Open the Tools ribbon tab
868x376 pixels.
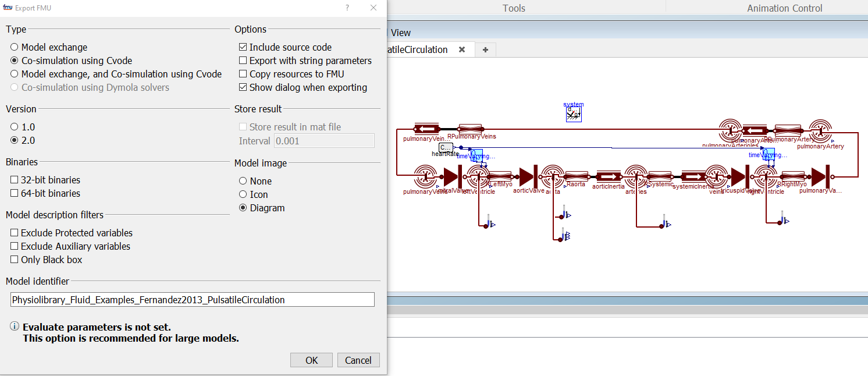514,8
